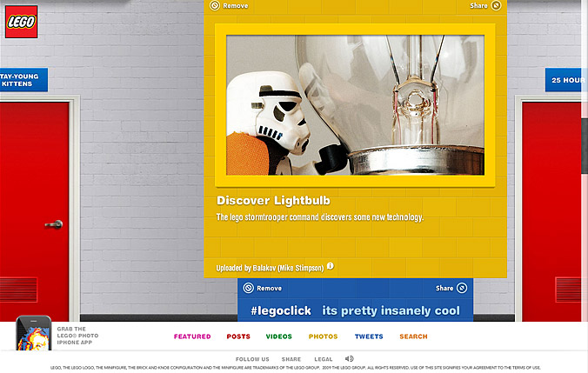Image resolution: width=588 pixels, height=373 pixels.
Task: Select the Photos section
Action: [x=323, y=336]
